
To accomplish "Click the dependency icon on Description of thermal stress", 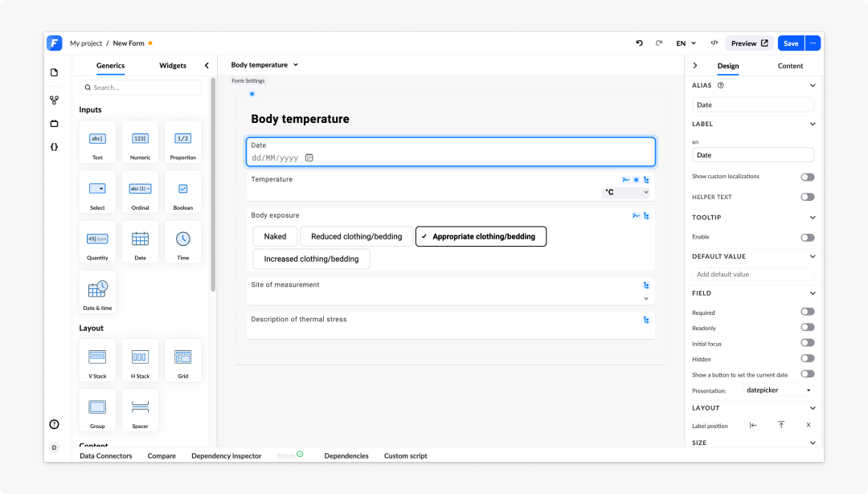I will 646,320.
